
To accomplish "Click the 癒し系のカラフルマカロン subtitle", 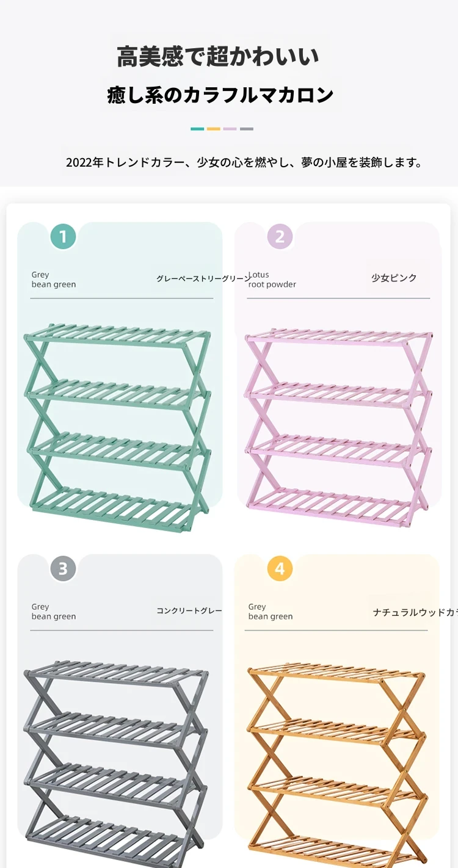I will (220, 95).
